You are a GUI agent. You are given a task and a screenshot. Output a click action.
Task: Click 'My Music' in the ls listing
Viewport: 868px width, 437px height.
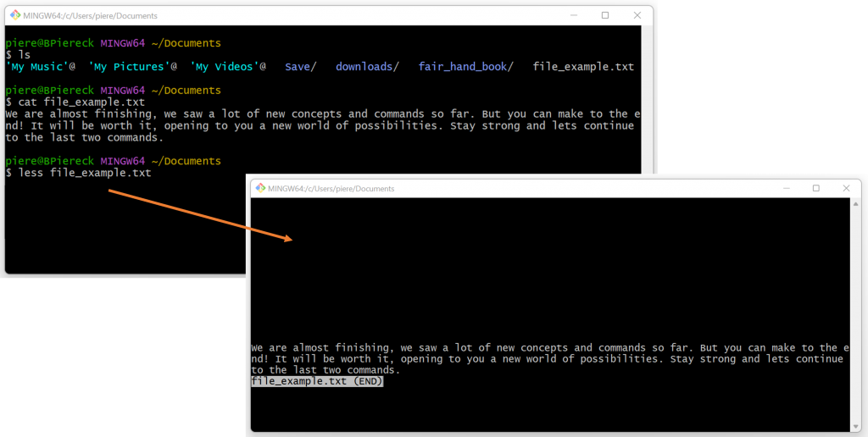39,67
